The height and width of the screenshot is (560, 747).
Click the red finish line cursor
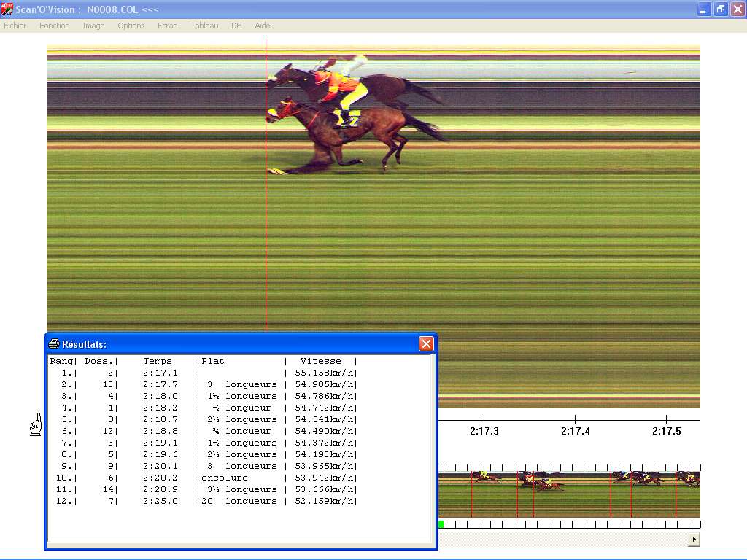point(266,186)
